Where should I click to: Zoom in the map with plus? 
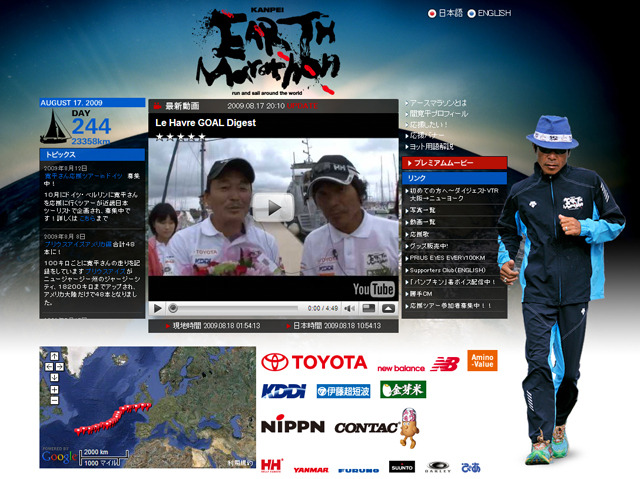pyautogui.click(x=54, y=390)
